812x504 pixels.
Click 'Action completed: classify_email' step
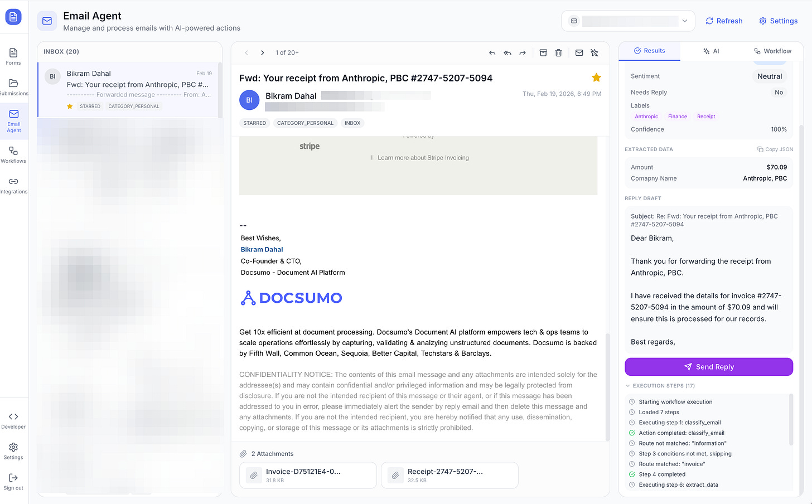coord(681,433)
